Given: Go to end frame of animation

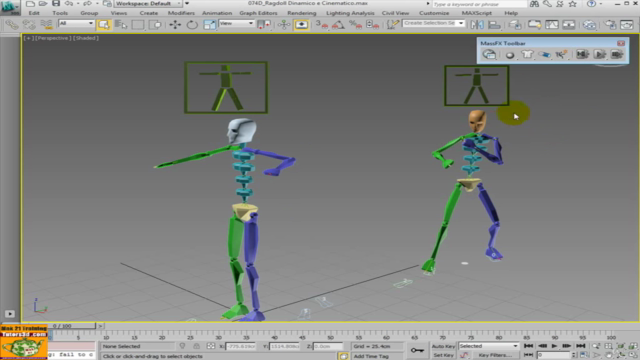Looking at the screenshot, I should click(x=580, y=346).
